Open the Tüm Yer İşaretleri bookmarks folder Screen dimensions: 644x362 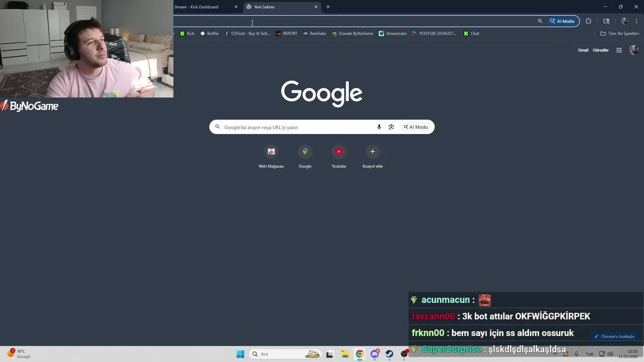pos(620,34)
